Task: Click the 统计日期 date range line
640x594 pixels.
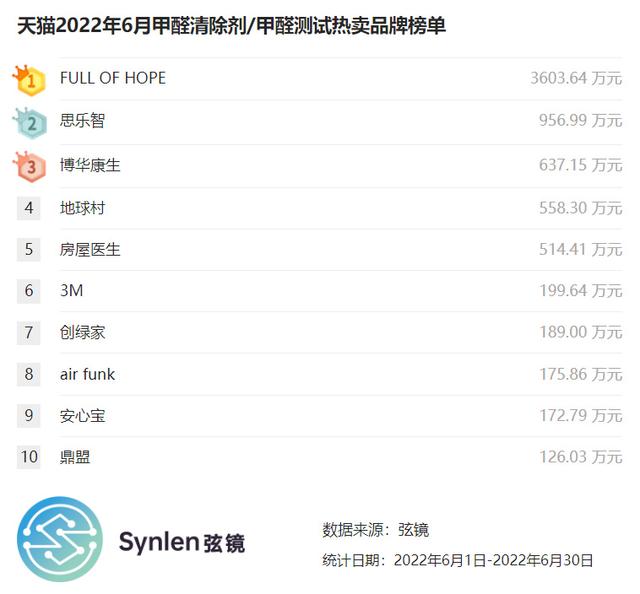Action: click(458, 560)
